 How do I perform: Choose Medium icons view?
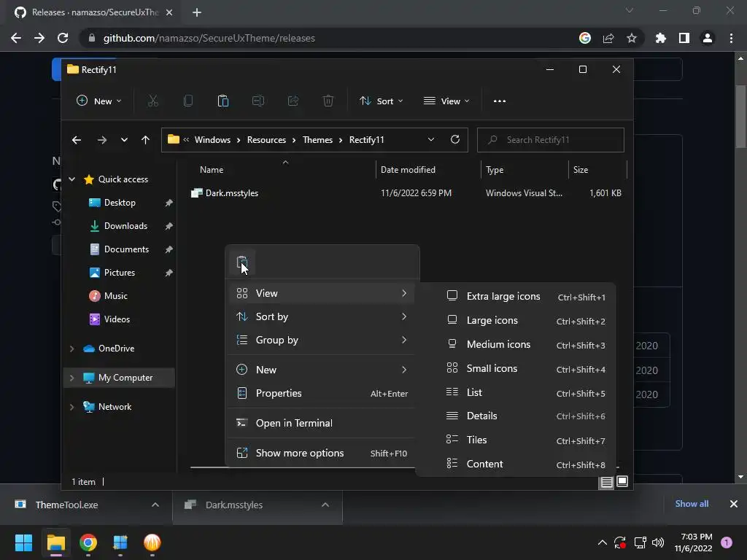coord(516,344)
